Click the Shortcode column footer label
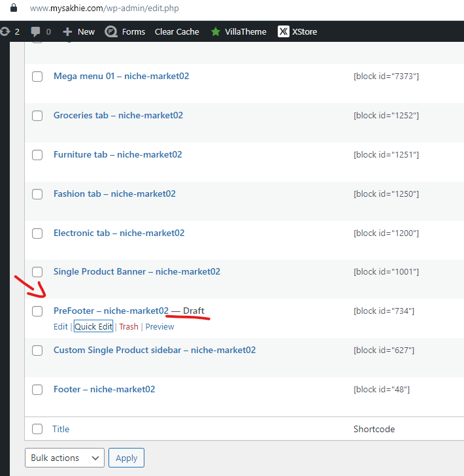464x476 pixels. click(x=374, y=429)
